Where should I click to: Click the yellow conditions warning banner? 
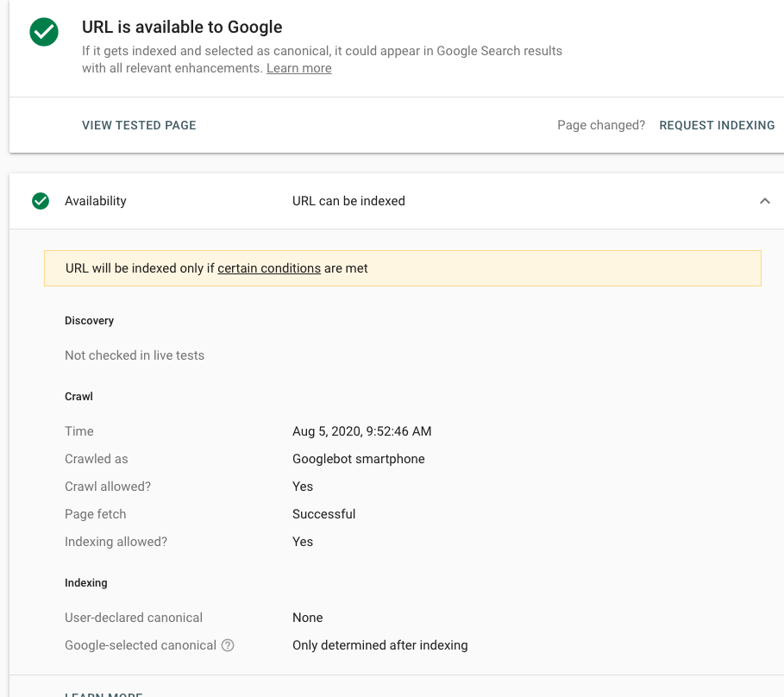(402, 268)
